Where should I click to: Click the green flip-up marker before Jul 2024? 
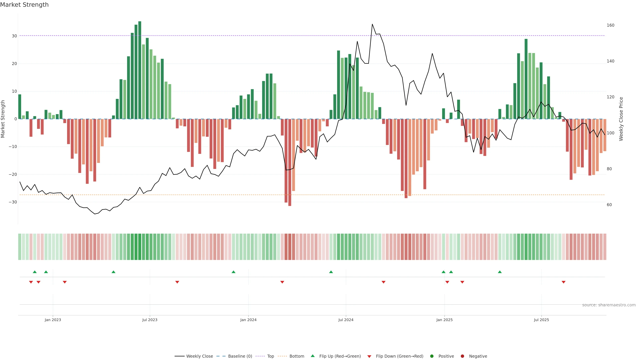(331, 272)
